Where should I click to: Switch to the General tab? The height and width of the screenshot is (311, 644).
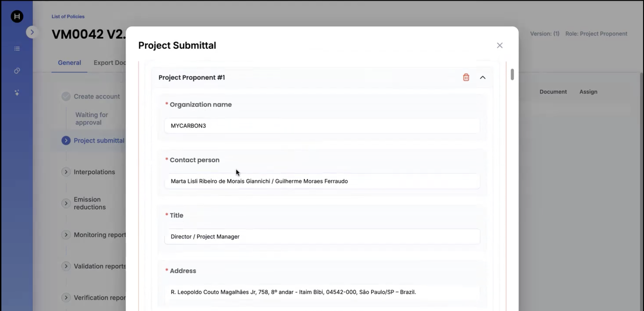click(69, 63)
